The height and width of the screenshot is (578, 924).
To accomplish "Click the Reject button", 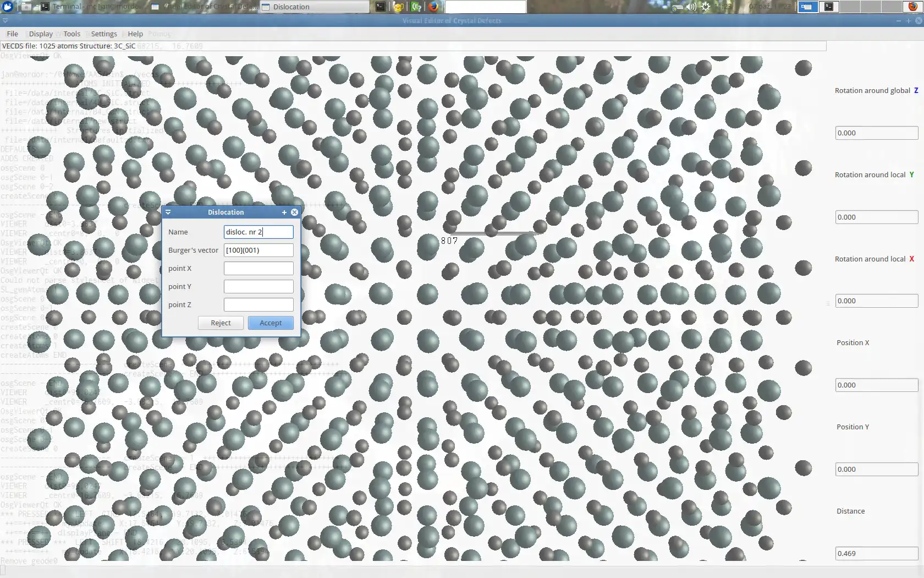I will pyautogui.click(x=221, y=323).
